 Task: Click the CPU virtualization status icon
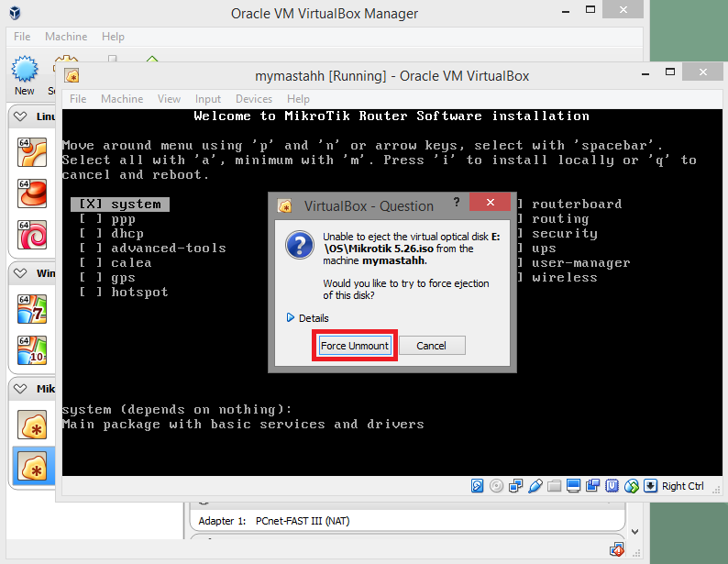tap(612, 486)
